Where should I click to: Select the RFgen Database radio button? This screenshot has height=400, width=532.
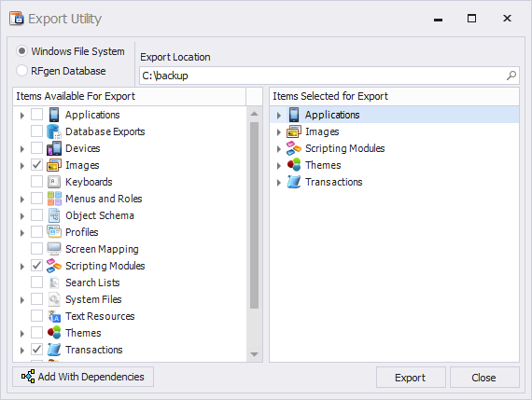click(x=21, y=71)
